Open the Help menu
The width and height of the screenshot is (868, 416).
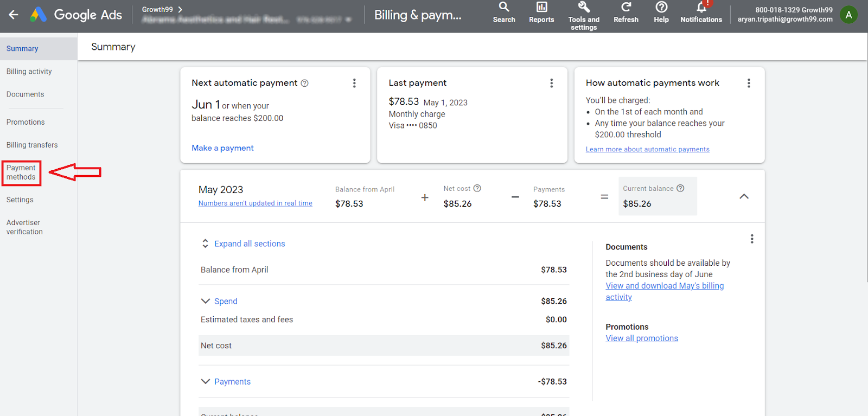661,12
